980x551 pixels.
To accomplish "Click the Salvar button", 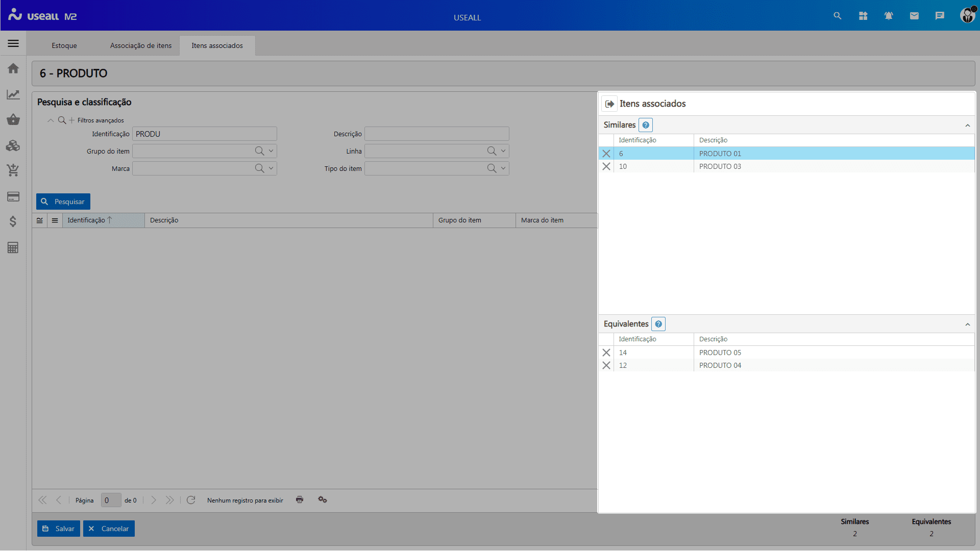I will [x=59, y=529].
